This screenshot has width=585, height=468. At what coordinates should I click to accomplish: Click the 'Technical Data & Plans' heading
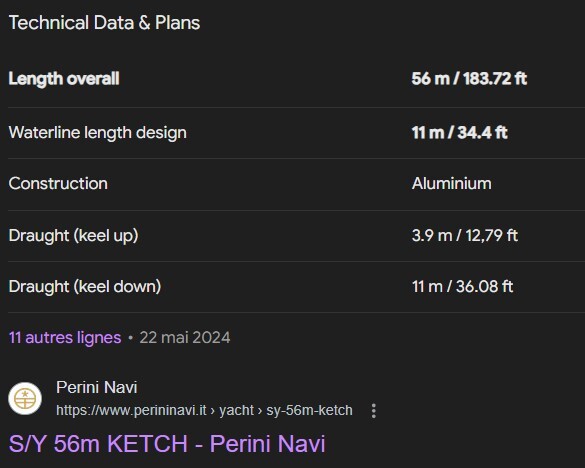104,23
